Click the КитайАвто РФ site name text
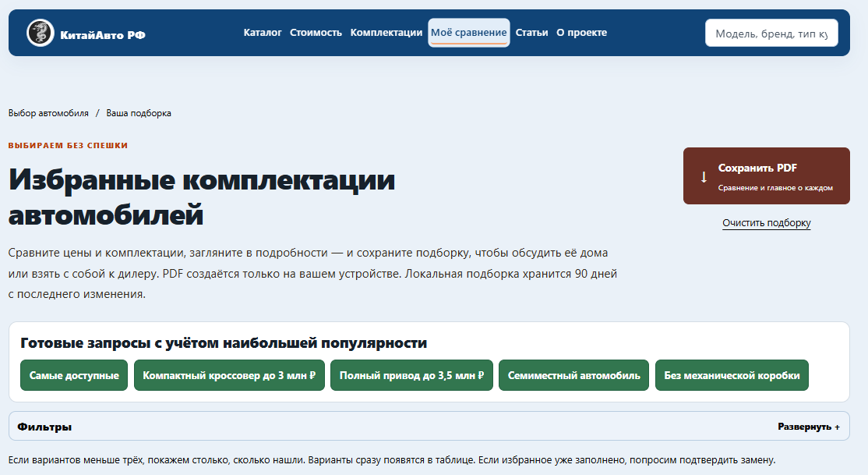The width and height of the screenshot is (868, 475). (103, 35)
